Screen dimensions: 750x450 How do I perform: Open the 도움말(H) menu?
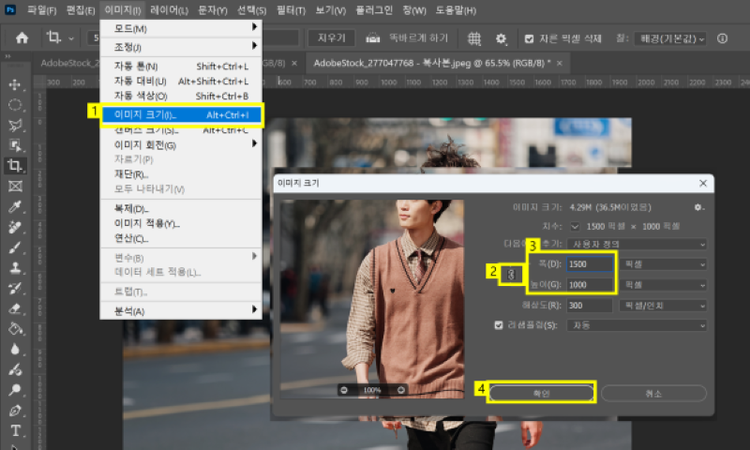(x=455, y=10)
